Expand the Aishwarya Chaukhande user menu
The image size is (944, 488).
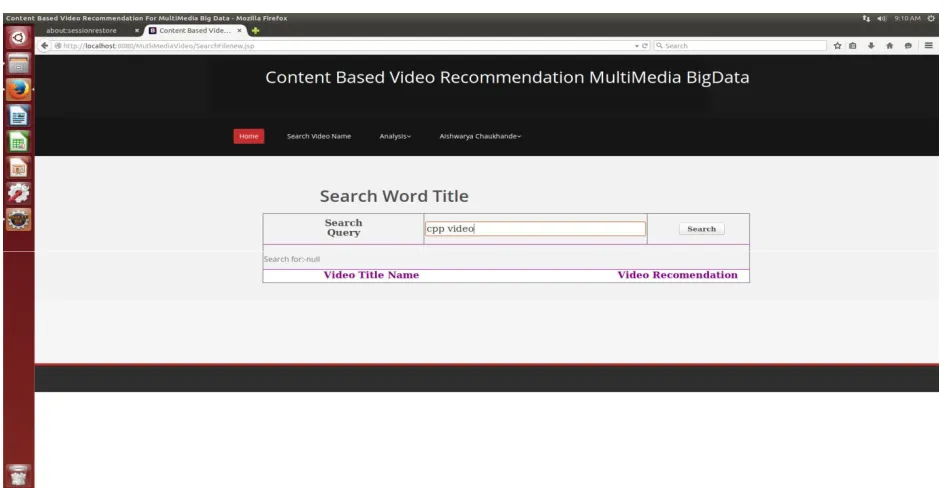click(480, 137)
